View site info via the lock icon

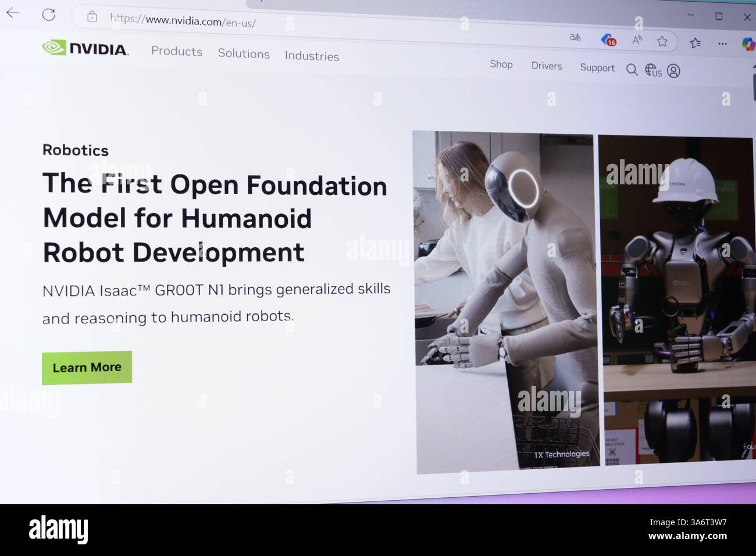[92, 17]
